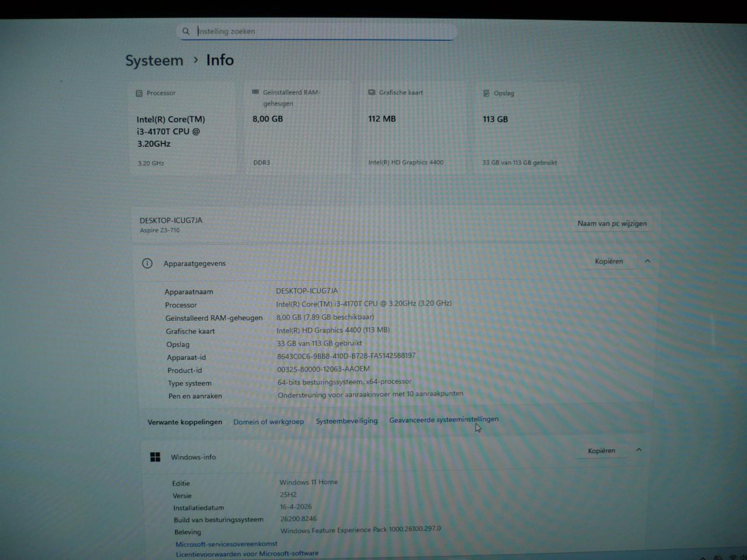
Task: Click Naam van pc wijzigen
Action: [x=612, y=223]
